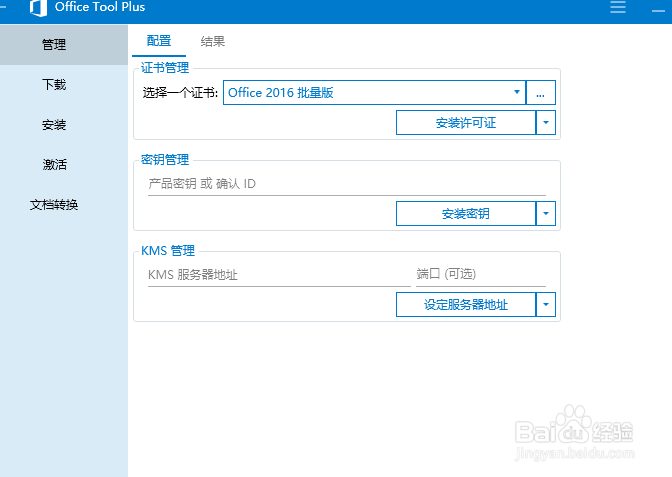
Task: Focus the KMS 服务器地址 input field
Action: (x=279, y=275)
